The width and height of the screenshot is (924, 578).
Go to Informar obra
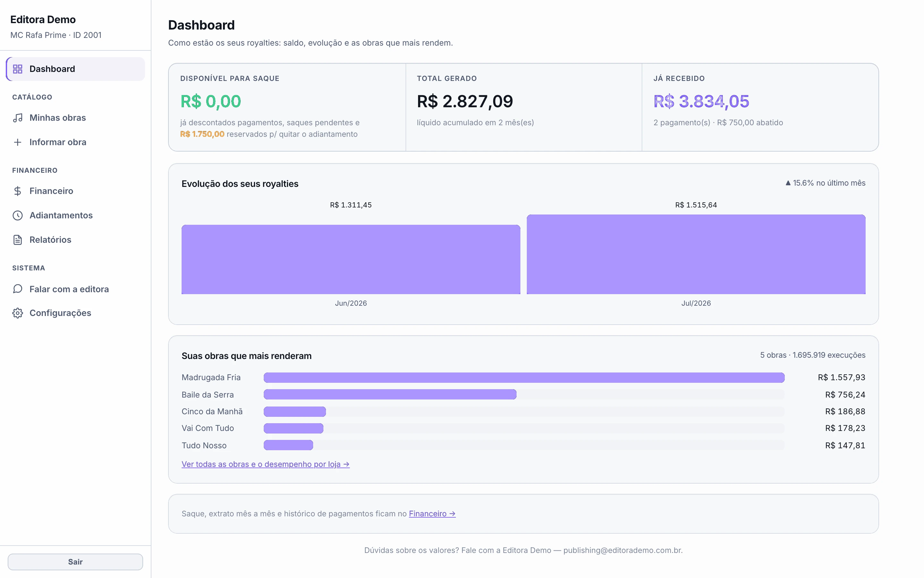[76, 142]
